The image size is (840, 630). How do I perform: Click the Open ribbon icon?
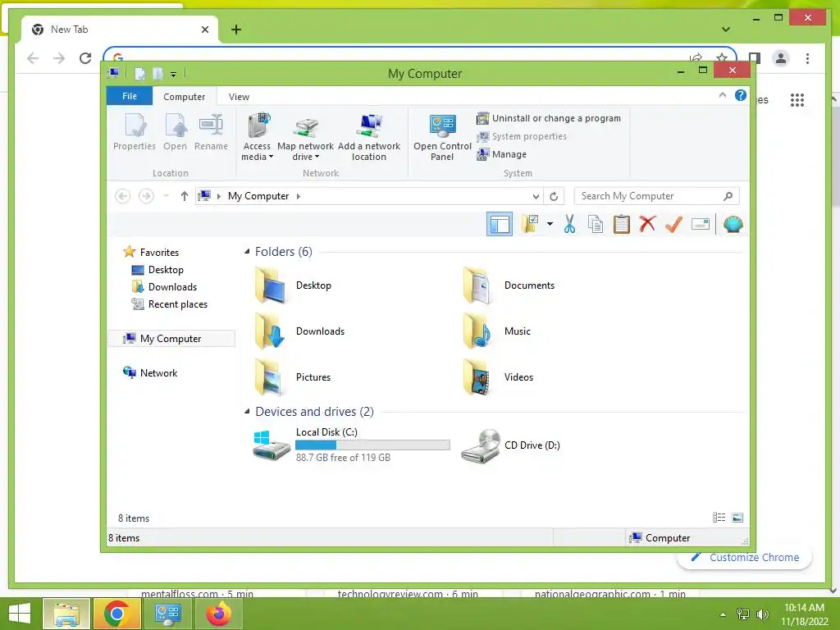click(176, 132)
